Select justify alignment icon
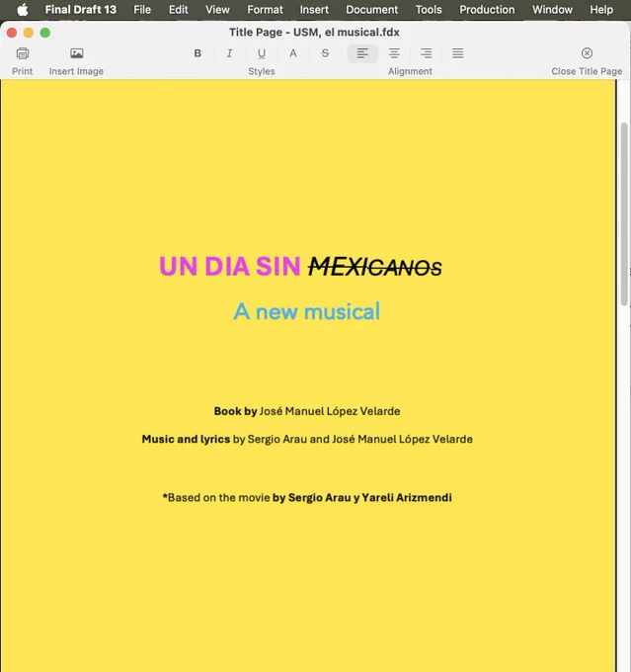The width and height of the screenshot is (631, 672). [x=458, y=53]
